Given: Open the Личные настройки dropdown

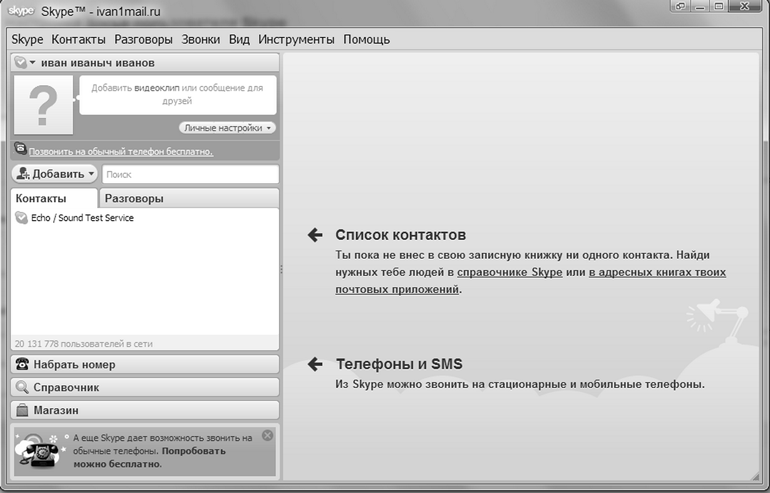Looking at the screenshot, I should click(x=227, y=128).
